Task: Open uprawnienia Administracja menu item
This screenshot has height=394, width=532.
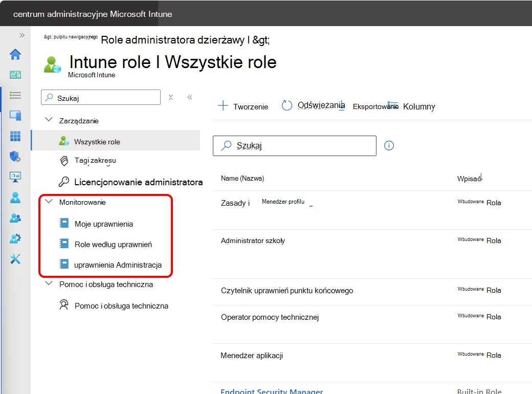Action: (118, 265)
